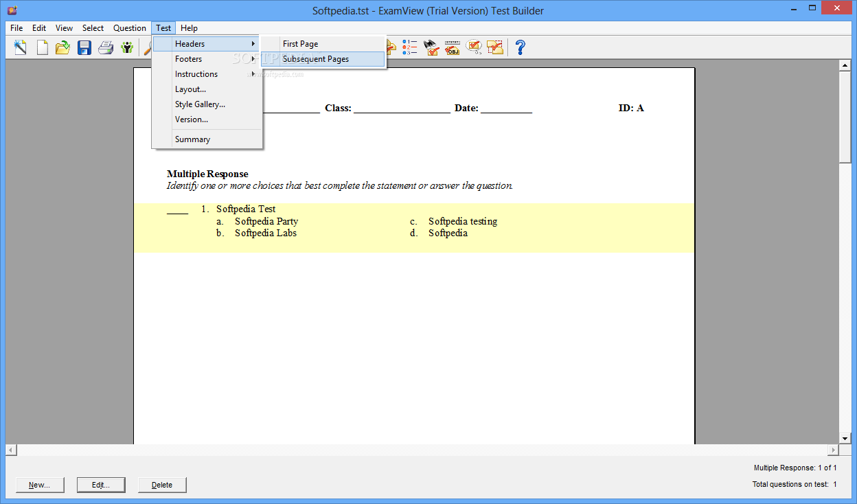Open the View menu
This screenshot has width=857, height=504.
(64, 28)
